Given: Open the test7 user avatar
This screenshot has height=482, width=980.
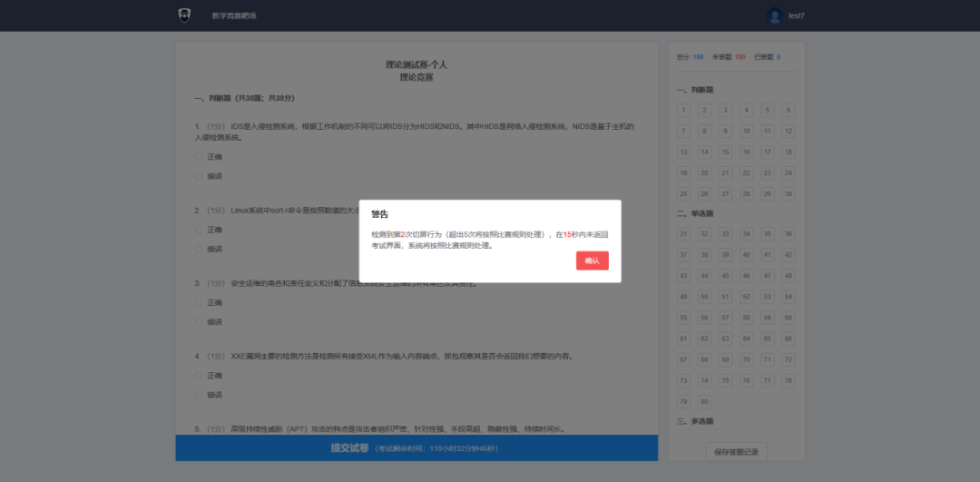Looking at the screenshot, I should pos(774,15).
